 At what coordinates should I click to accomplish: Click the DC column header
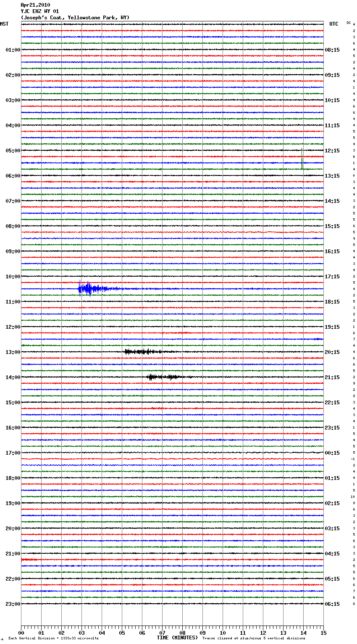click(349, 23)
